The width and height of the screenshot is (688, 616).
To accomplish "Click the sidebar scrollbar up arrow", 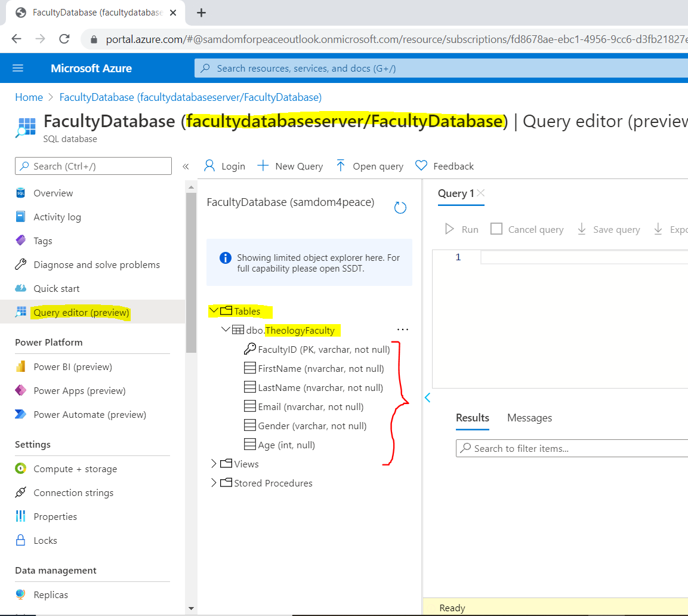I will [x=191, y=187].
